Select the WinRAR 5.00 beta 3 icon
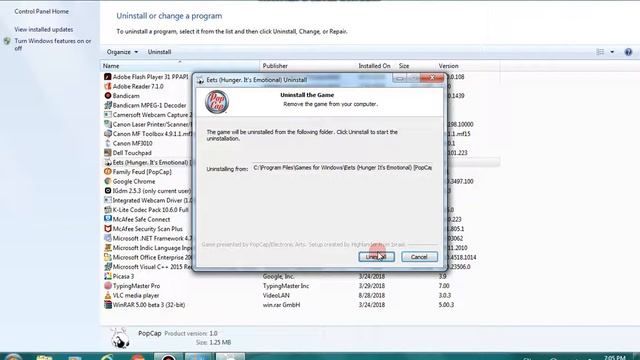 coord(108,305)
